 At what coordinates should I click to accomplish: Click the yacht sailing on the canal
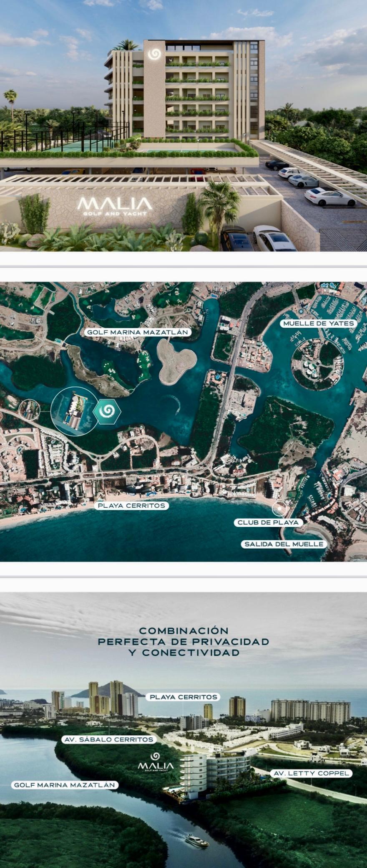[x=197, y=840]
